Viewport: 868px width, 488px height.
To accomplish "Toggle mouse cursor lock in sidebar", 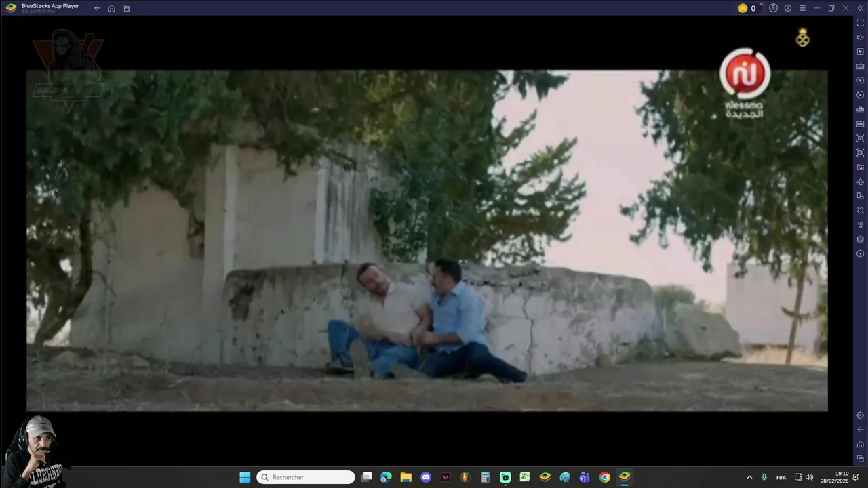I will click(x=860, y=52).
